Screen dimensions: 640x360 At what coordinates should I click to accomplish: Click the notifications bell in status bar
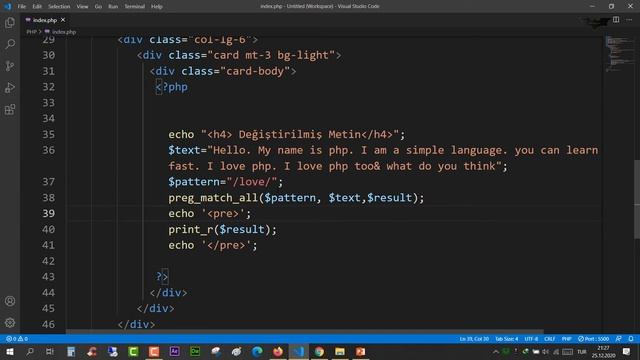[x=631, y=339]
